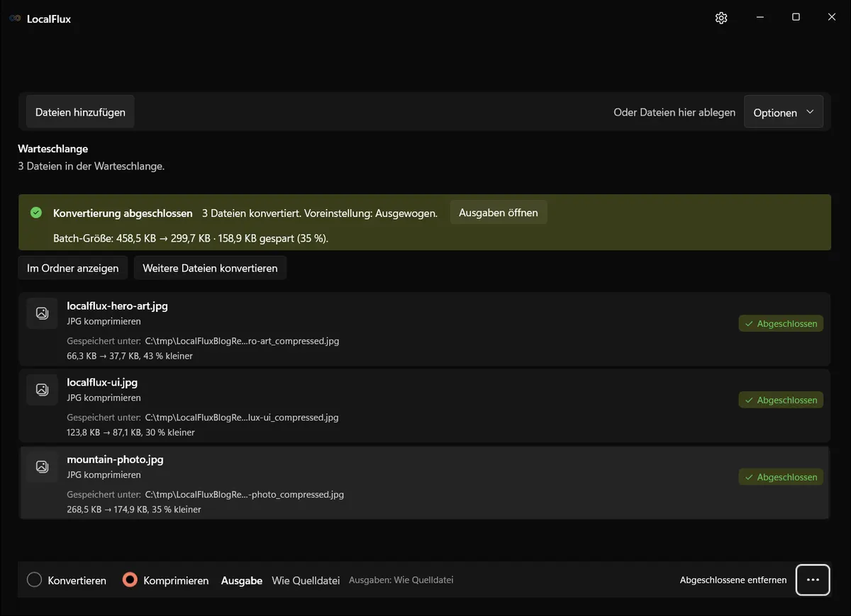Image resolution: width=851 pixels, height=616 pixels.
Task: Click Im Ordner anzeigen button
Action: (x=73, y=268)
